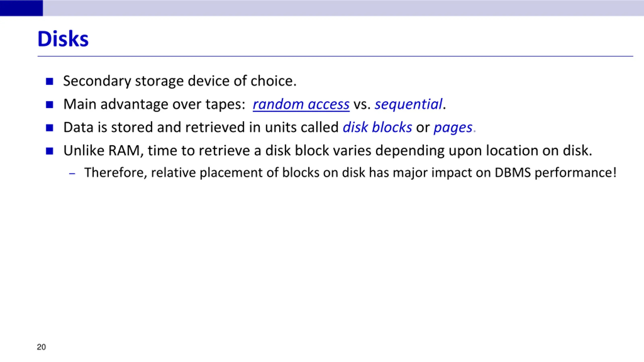Click slide number 20 in the footer
Image resolution: width=644 pixels, height=362 pixels.
pyautogui.click(x=41, y=347)
